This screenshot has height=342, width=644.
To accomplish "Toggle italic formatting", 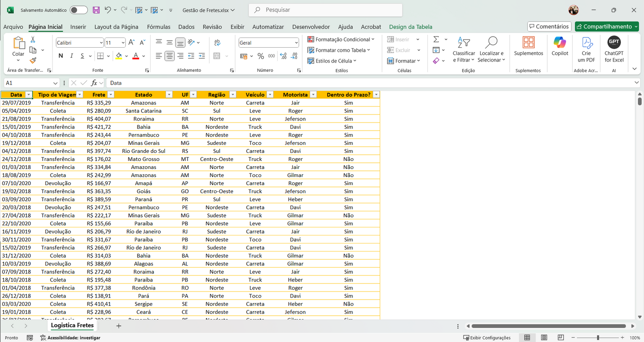I will [70, 56].
